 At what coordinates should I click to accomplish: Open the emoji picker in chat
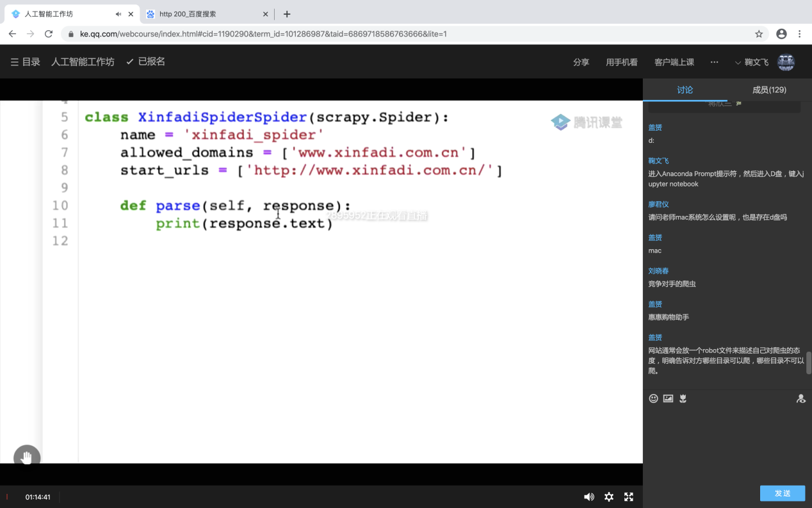653,398
